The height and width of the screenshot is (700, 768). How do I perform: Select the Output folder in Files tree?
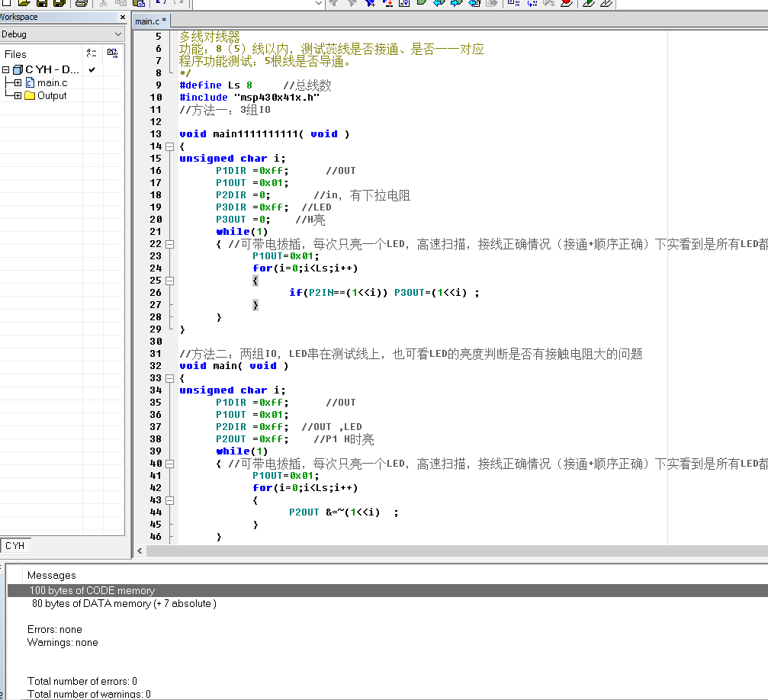tap(52, 95)
